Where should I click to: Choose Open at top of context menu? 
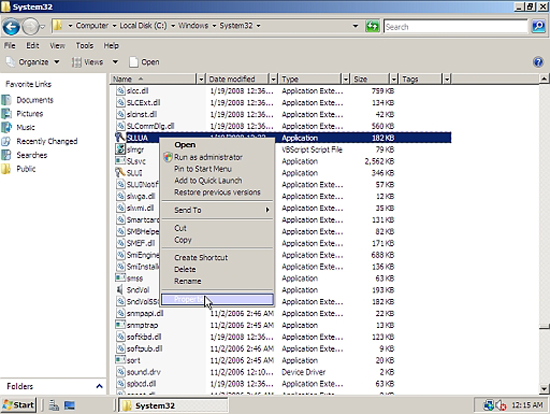coord(217,145)
